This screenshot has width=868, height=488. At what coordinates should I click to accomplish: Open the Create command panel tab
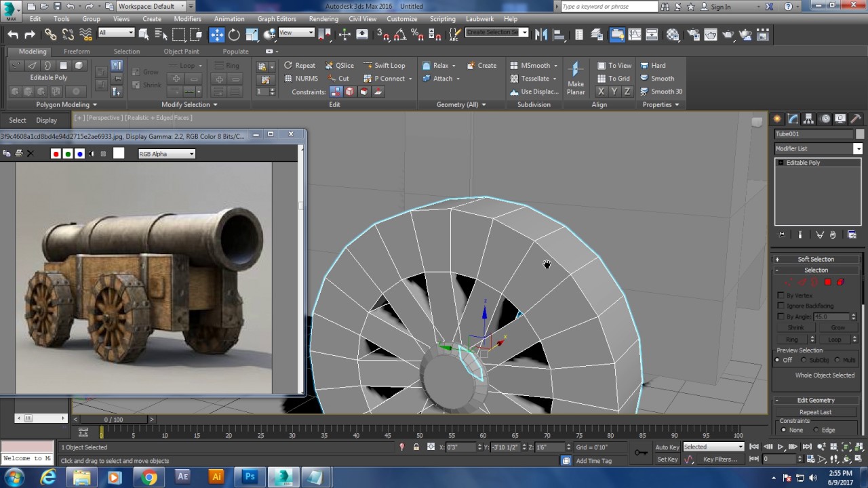point(778,119)
